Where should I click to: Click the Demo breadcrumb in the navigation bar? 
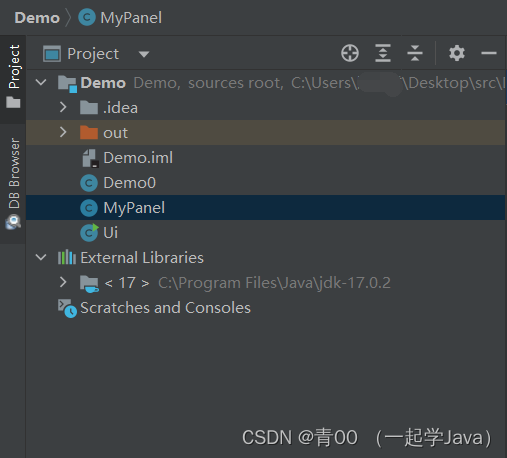[x=37, y=18]
